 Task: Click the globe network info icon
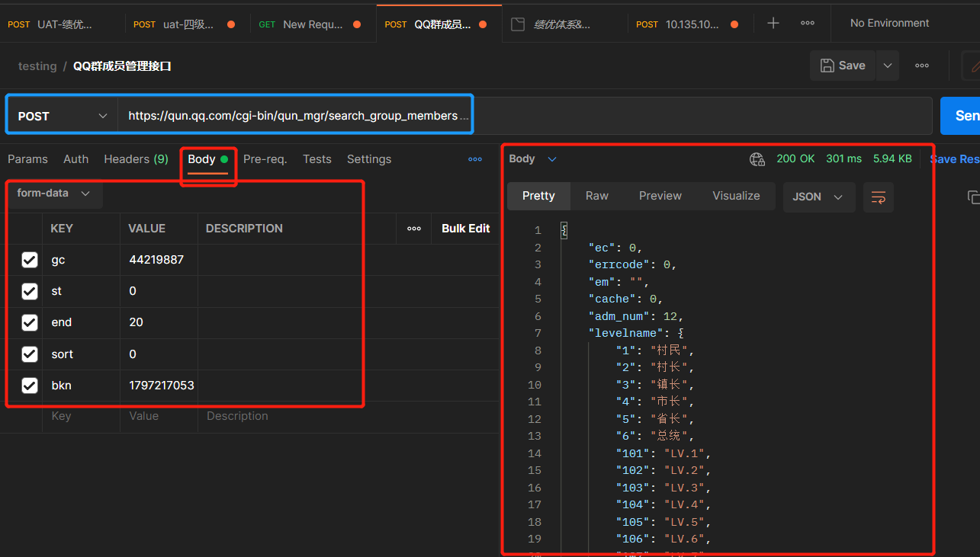pyautogui.click(x=757, y=159)
